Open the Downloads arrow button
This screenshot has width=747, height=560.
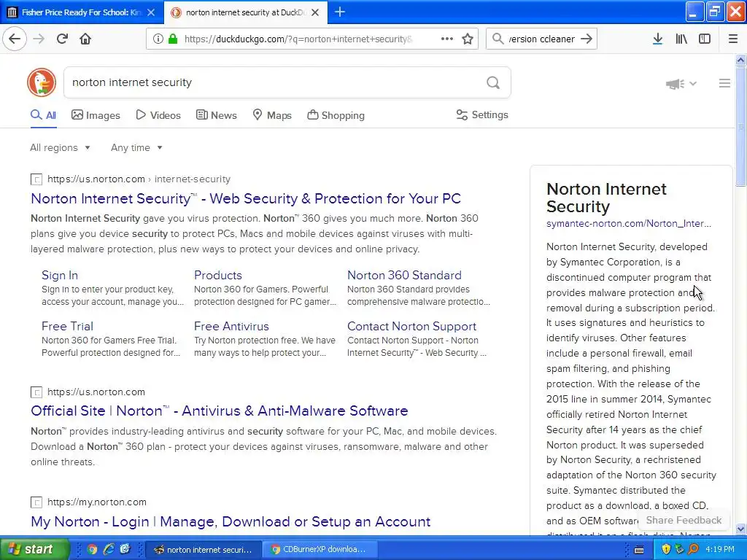(x=657, y=39)
